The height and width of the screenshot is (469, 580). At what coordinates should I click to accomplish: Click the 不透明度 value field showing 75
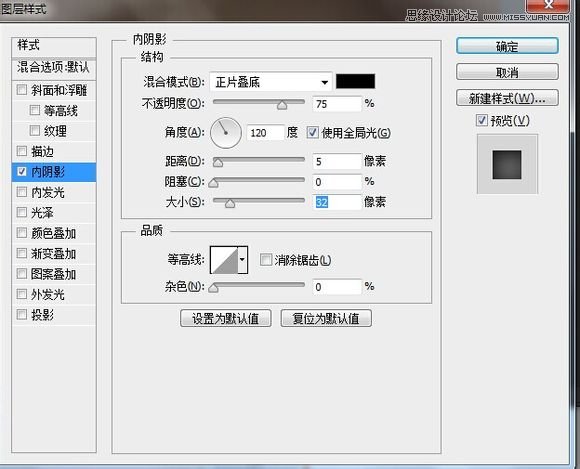point(337,104)
